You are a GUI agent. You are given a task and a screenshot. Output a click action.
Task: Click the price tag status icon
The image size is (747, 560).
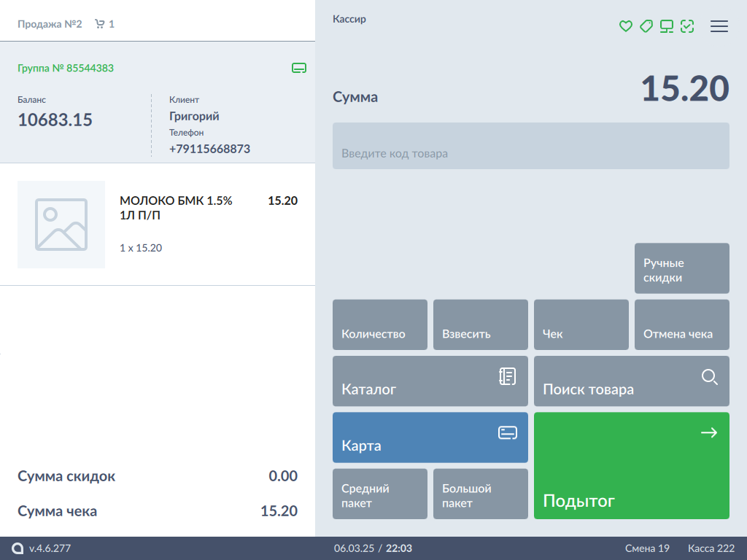(x=646, y=26)
